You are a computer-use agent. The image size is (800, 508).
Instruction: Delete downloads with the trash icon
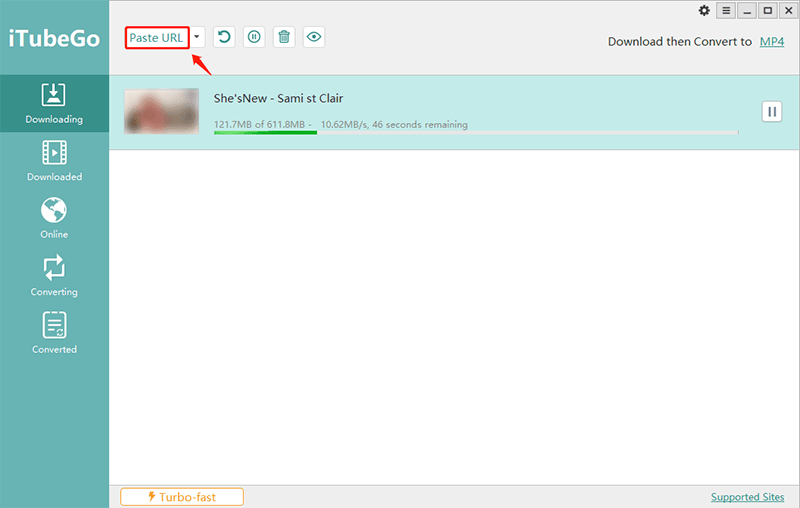coord(284,37)
